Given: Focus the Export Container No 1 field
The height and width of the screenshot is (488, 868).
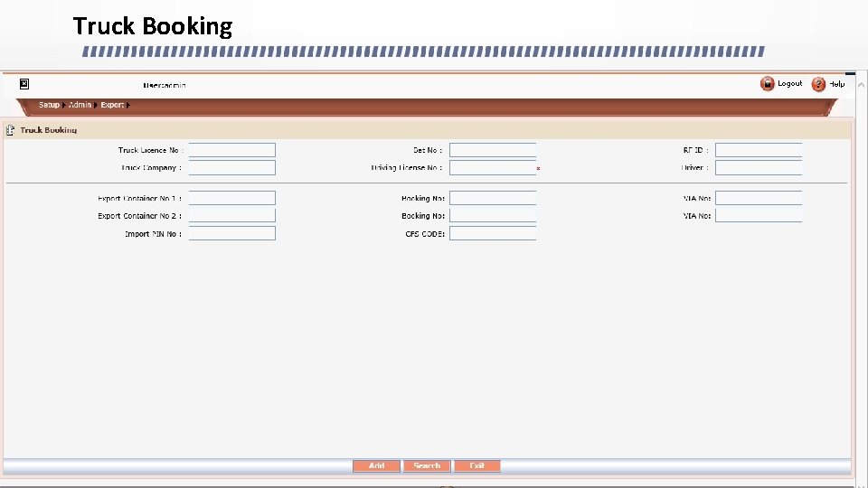Looking at the screenshot, I should click(x=232, y=198).
